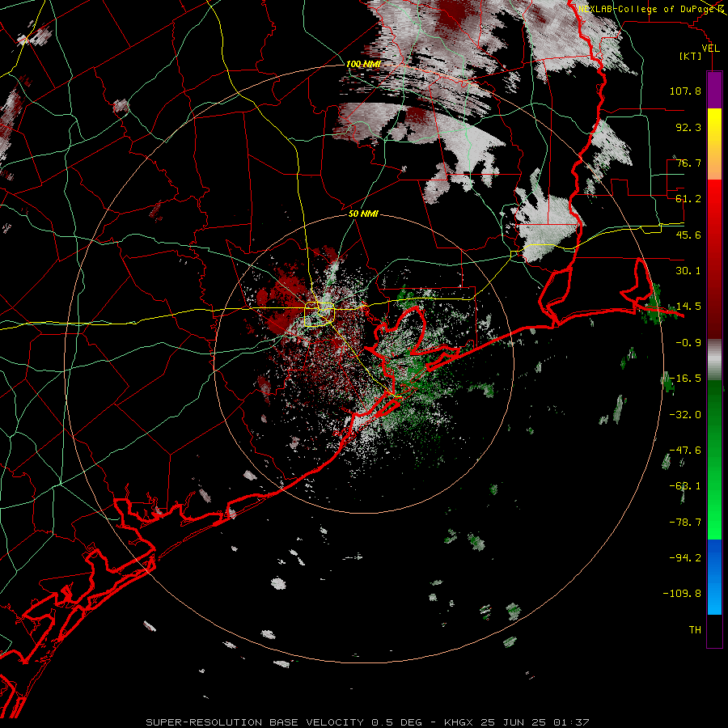
Task: Click the 61.2 legend value
Action: [x=688, y=199]
